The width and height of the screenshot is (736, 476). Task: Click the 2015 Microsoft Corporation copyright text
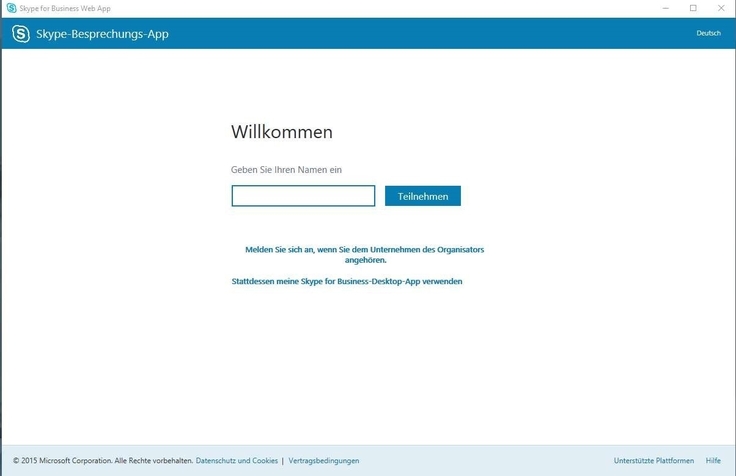103,461
